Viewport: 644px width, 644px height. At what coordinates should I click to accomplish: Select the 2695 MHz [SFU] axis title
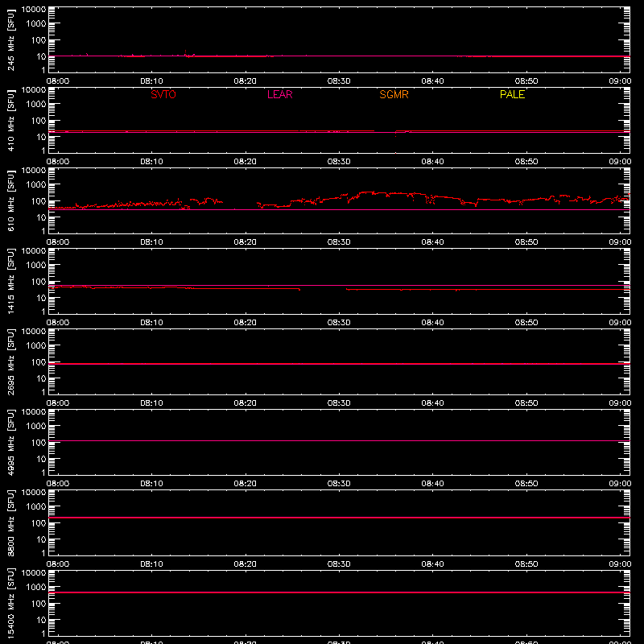click(10, 361)
